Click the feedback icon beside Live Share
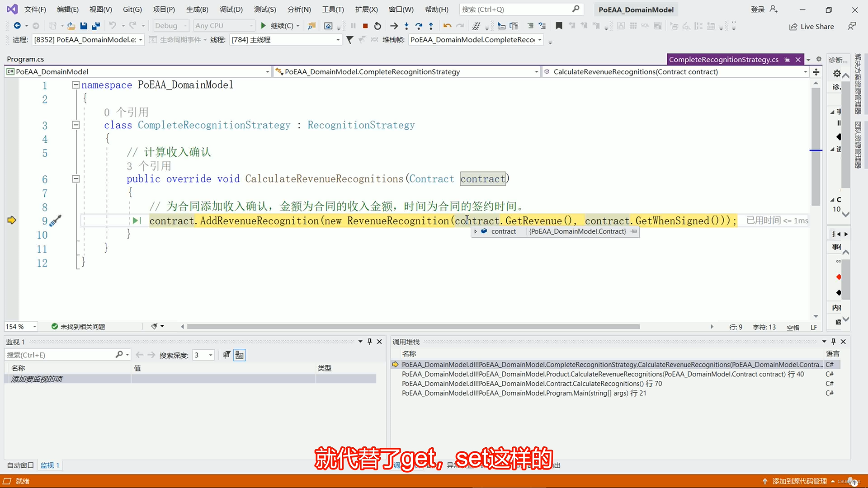 pyautogui.click(x=852, y=26)
